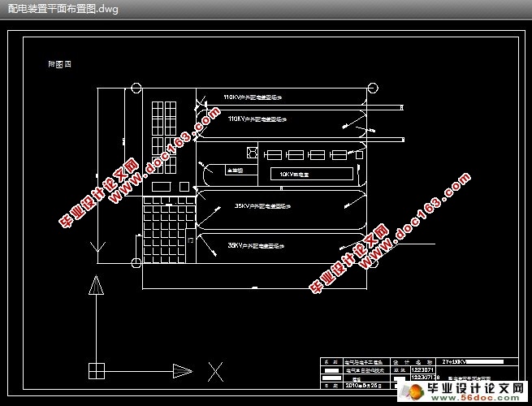
Task: Click the UCS origin square icon
Action: coord(97,371)
